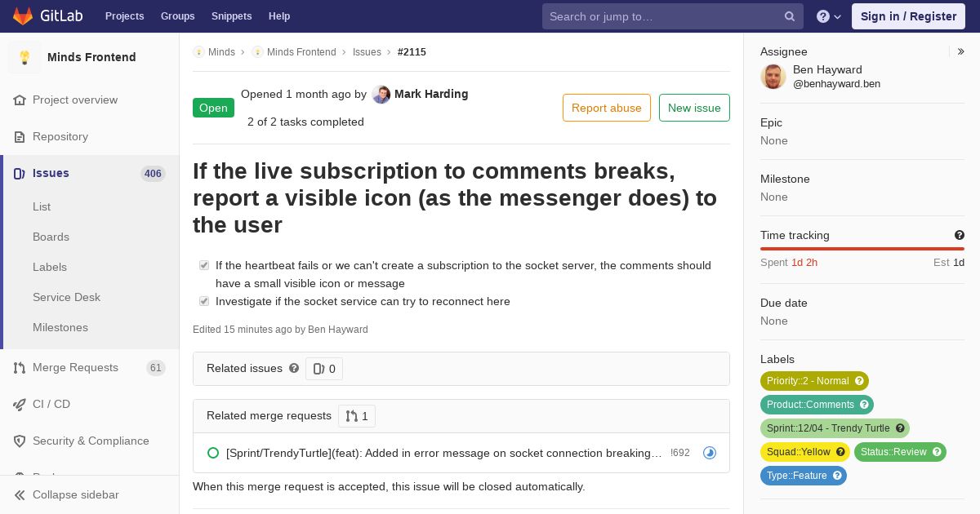Click the open merge request status circle
The image size is (980, 514).
(x=213, y=453)
